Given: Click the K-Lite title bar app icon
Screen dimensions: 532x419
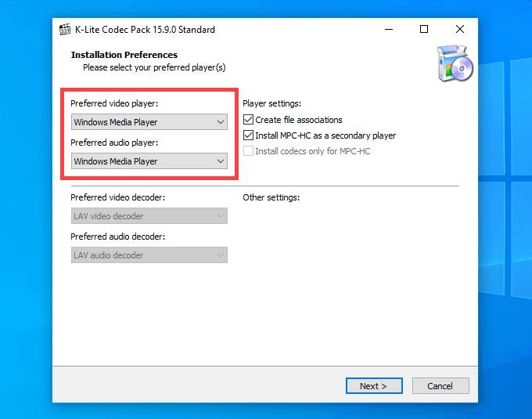Looking at the screenshot, I should pos(66,30).
